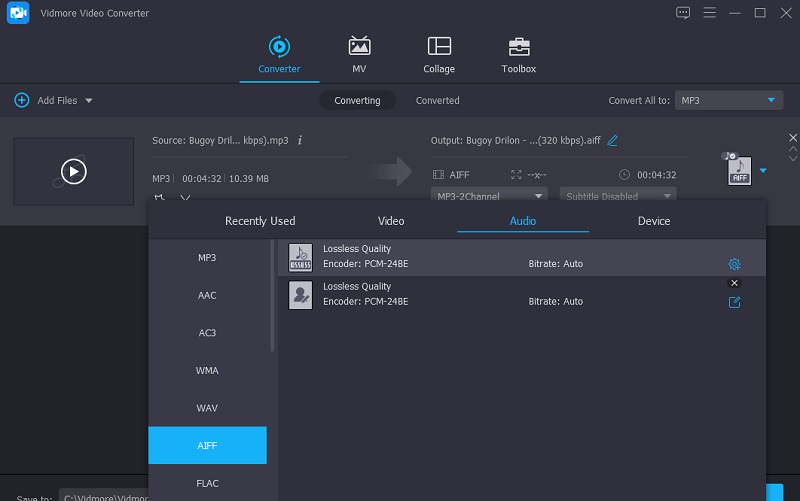Switch to the Recently Used tab
This screenshot has height=501, width=800.
click(x=260, y=221)
